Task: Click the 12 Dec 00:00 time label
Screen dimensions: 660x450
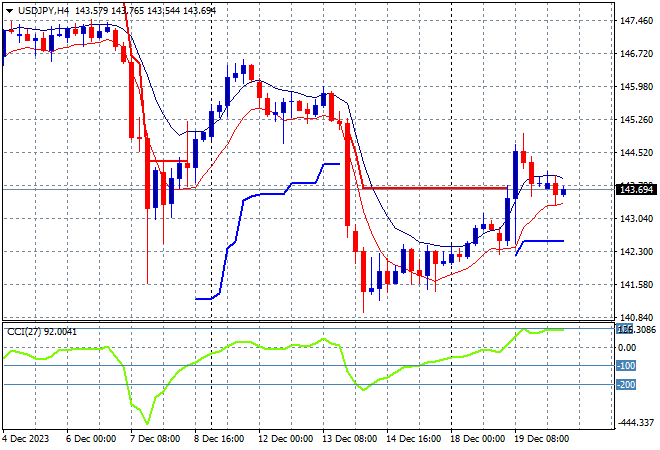Action: point(285,439)
